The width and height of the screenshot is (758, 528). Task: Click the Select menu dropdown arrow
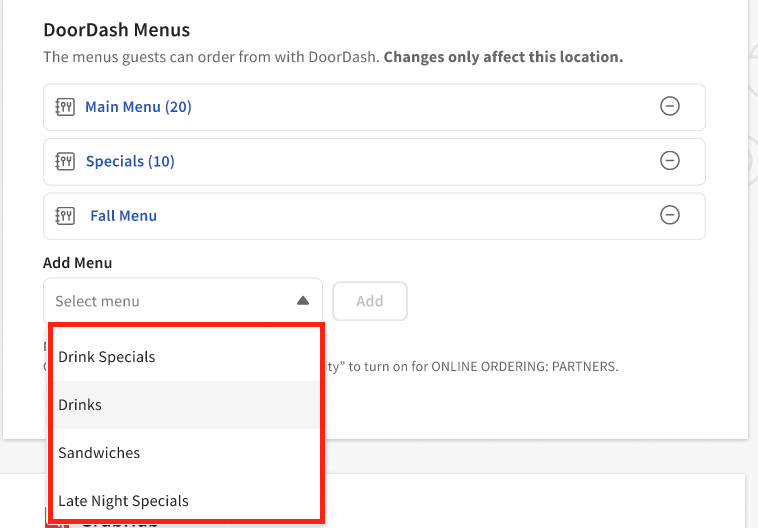303,301
